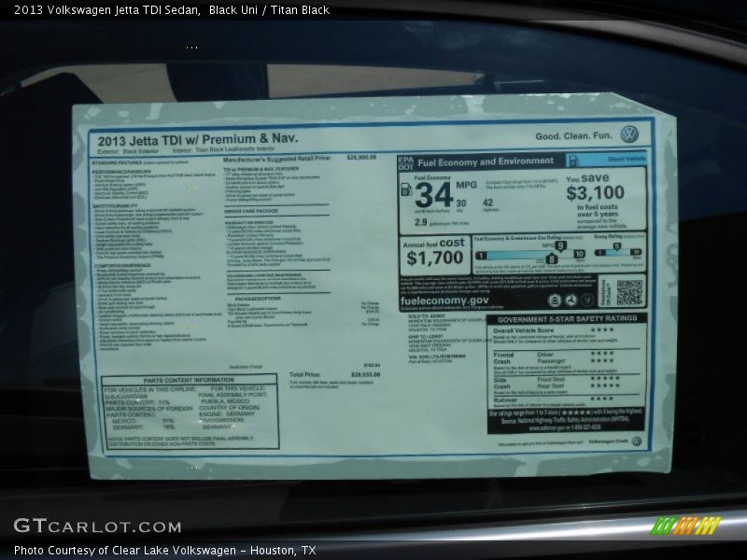
Task: Click the 'PARTS CONTENT INFORMATION' box title
Action: pos(189,380)
